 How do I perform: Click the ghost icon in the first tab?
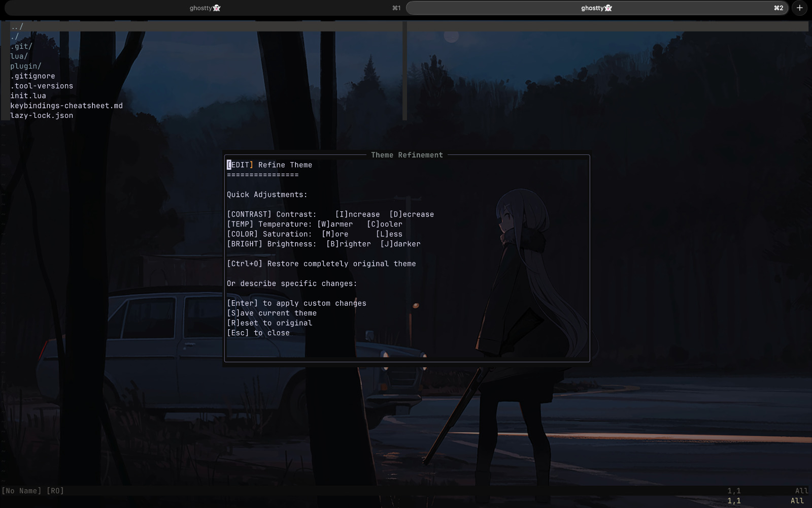(216, 8)
